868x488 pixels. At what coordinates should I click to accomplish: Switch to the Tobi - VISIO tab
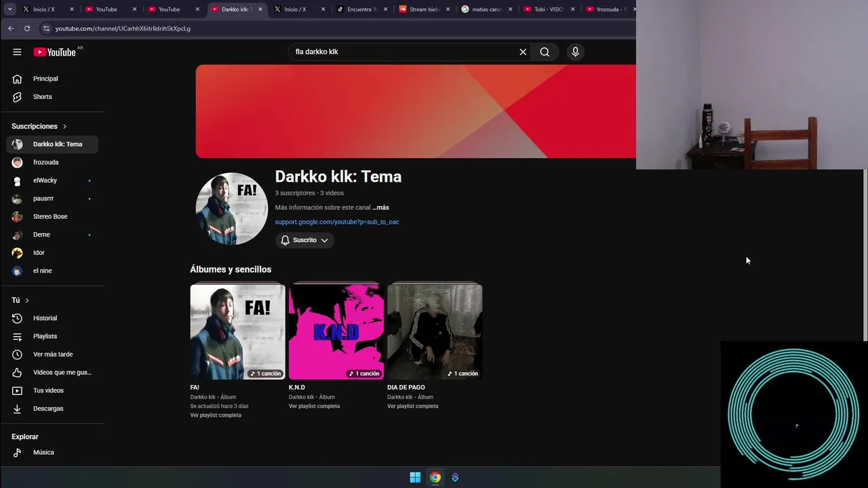[x=548, y=9]
